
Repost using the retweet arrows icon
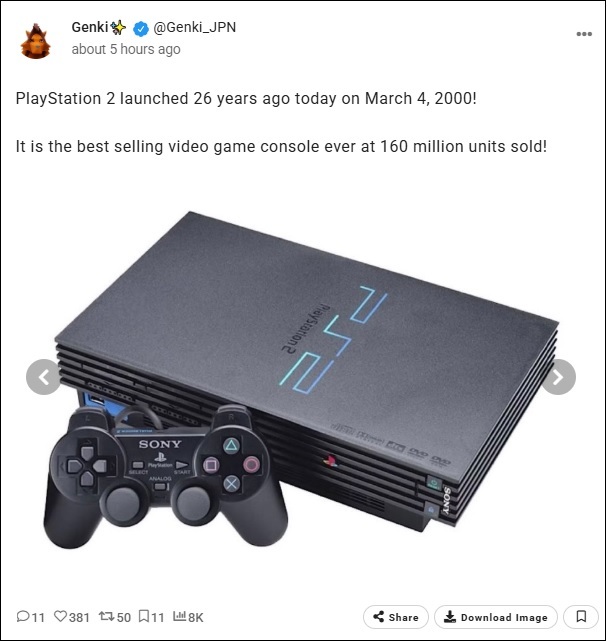click(106, 616)
